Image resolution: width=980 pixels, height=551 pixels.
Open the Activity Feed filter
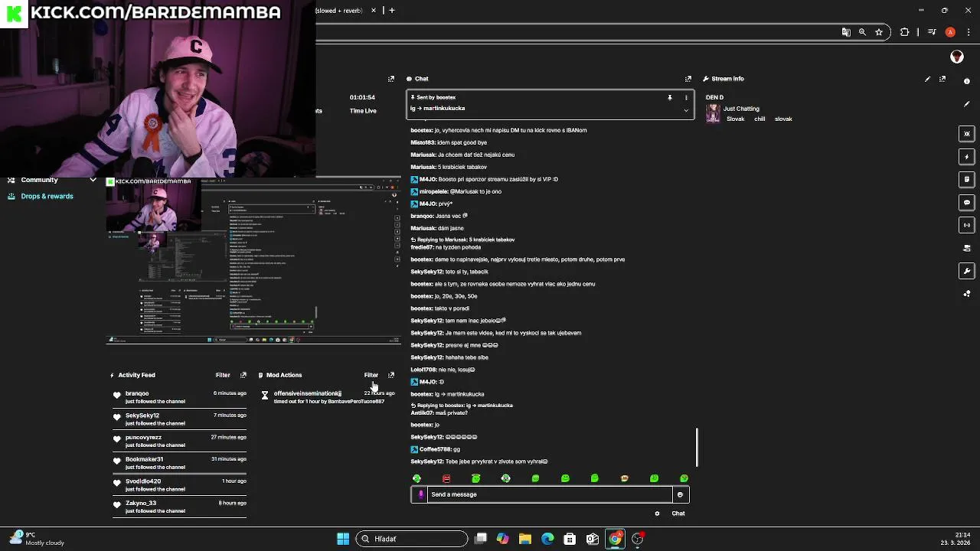coord(223,375)
